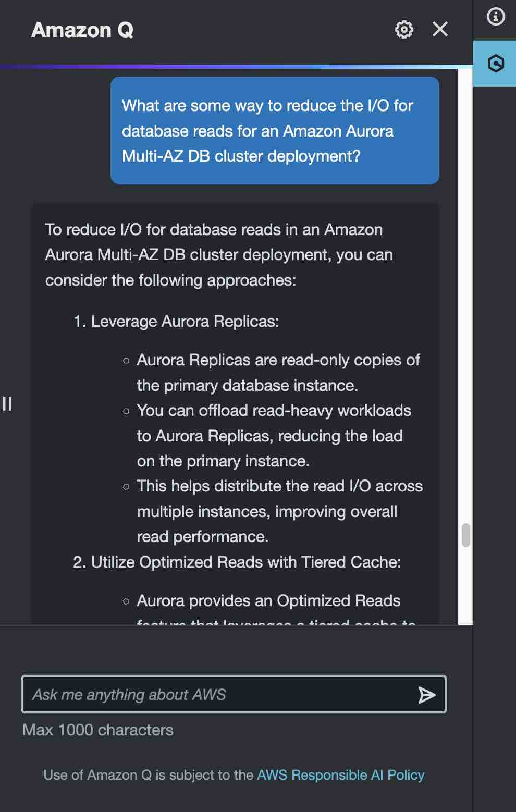Open the AWS Responsible AI Policy link

tap(341, 775)
